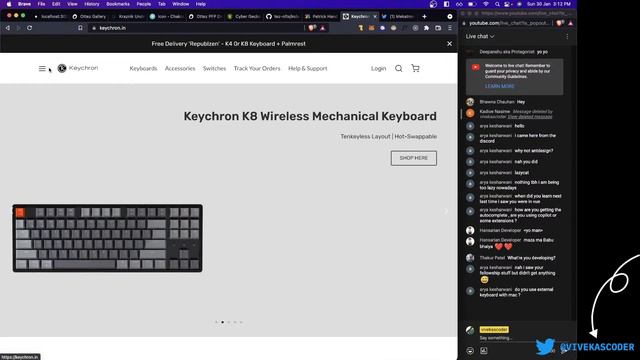The height and width of the screenshot is (360, 640).
Task: Open the Bookmarks menu
Action: click(x=118, y=4)
